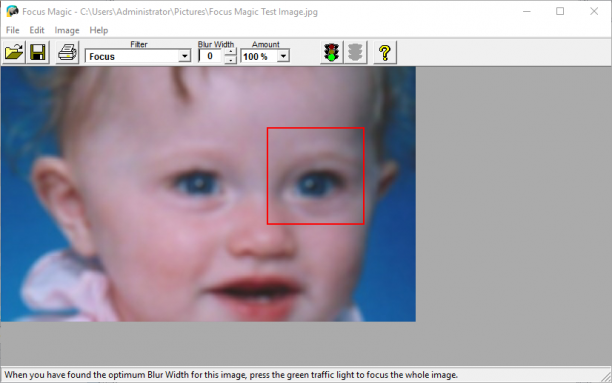Save the image with the floppy disk icon

38,52
